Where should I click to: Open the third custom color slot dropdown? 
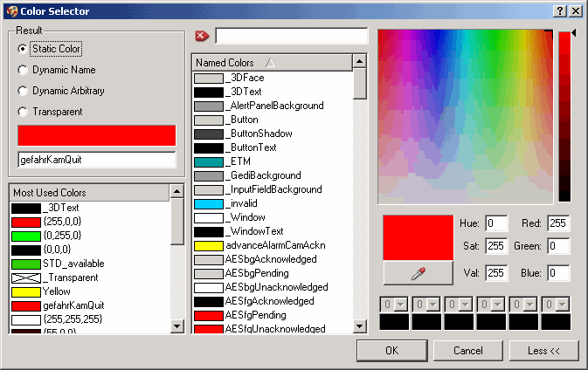tap(467, 304)
